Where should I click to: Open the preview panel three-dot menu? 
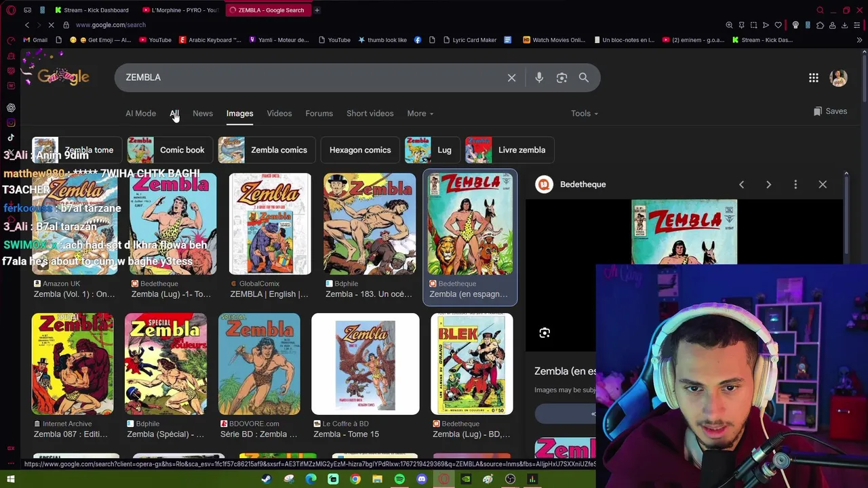pos(795,184)
